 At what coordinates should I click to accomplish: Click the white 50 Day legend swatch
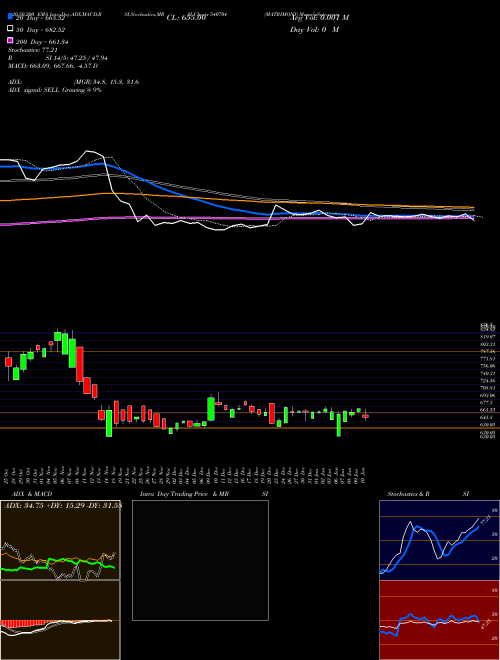pyautogui.click(x=10, y=29)
